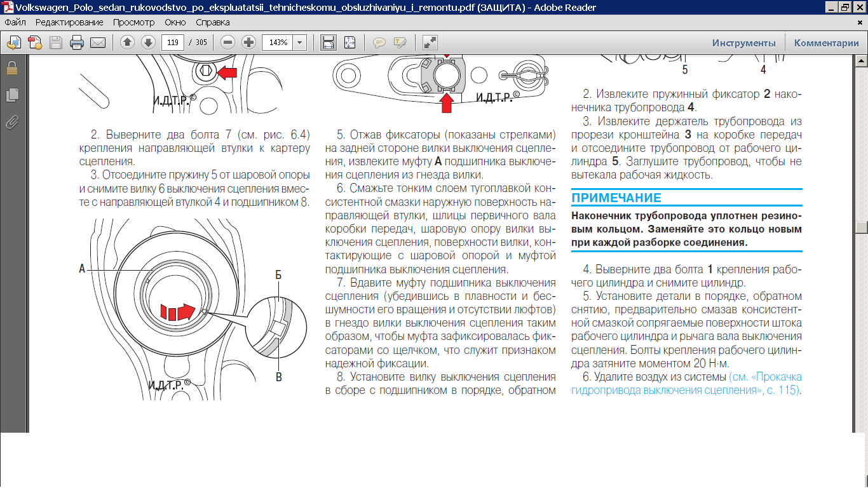Open the security lock panel in sidebar
The image size is (868, 488).
pyautogui.click(x=12, y=68)
